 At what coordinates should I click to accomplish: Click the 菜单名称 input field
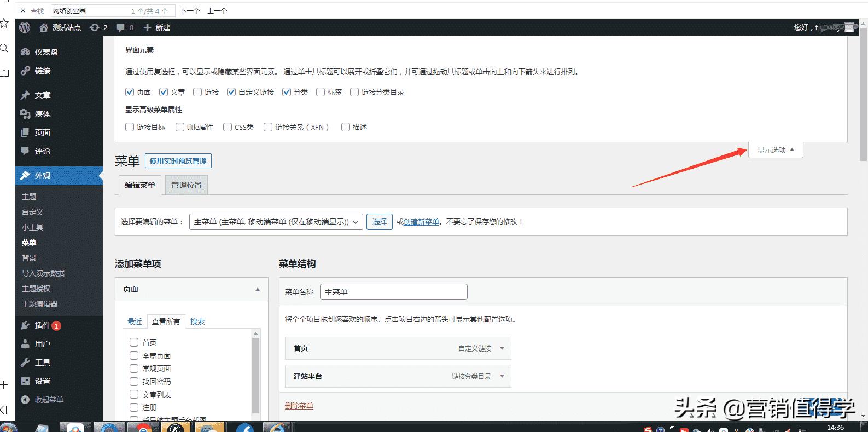click(x=393, y=292)
